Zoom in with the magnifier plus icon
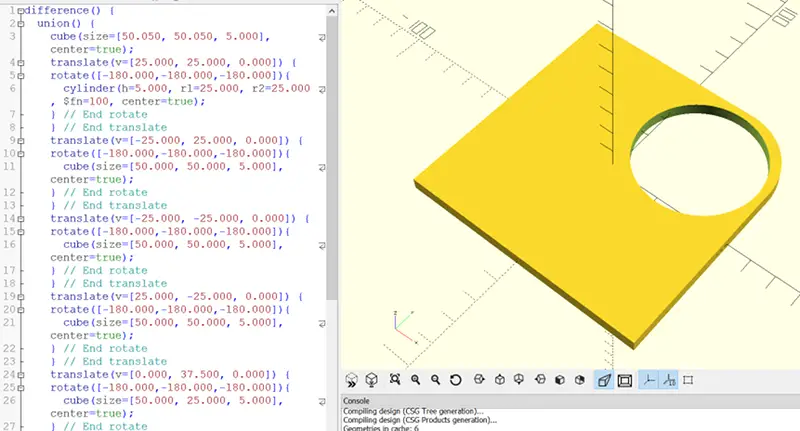 coord(416,380)
